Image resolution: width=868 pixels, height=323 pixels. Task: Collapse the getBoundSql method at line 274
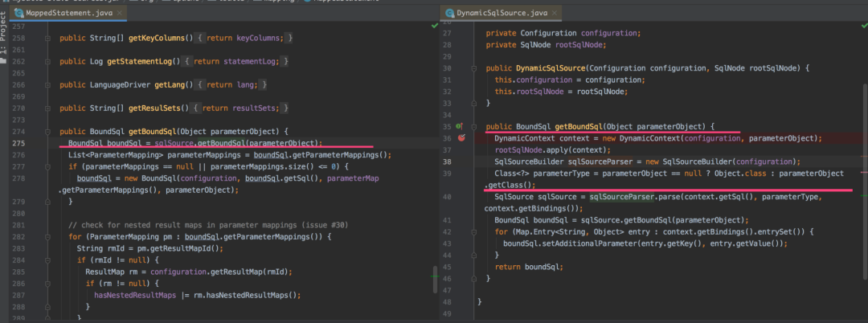point(49,132)
